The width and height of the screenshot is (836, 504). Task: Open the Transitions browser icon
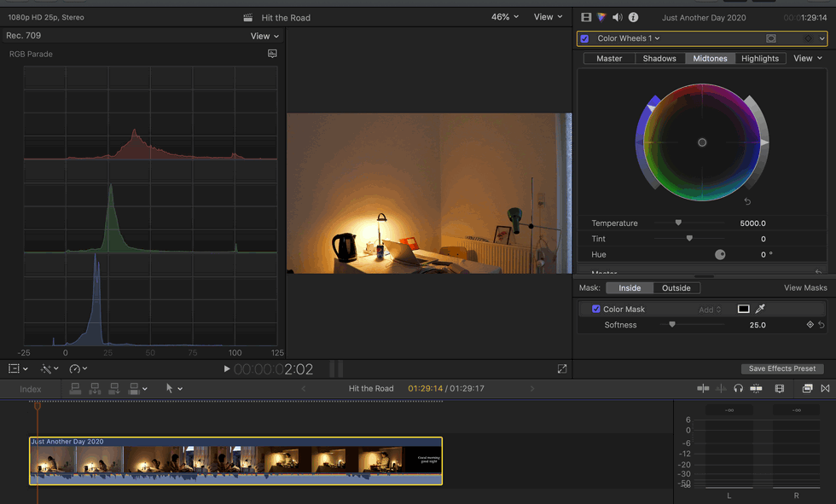click(x=825, y=388)
